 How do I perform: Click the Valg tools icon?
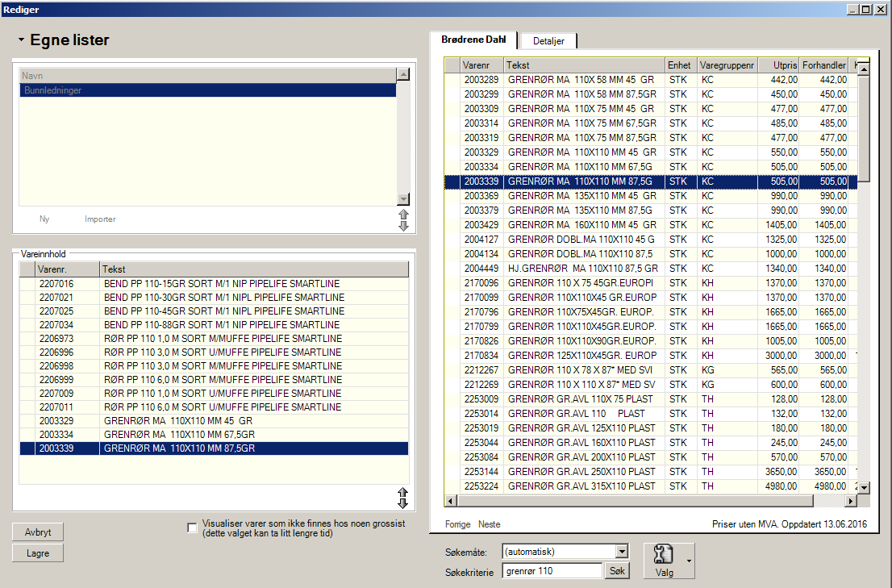tap(663, 554)
